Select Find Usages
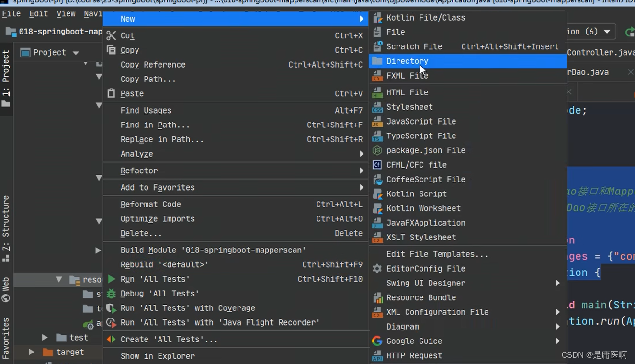This screenshot has width=635, height=364. coord(236,110)
